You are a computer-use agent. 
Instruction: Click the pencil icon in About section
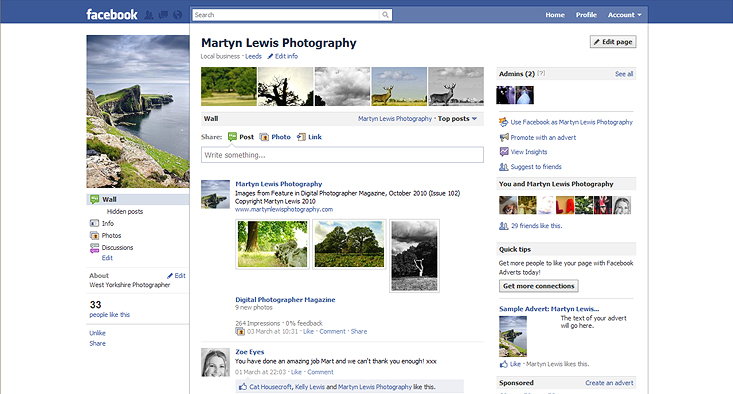click(170, 276)
